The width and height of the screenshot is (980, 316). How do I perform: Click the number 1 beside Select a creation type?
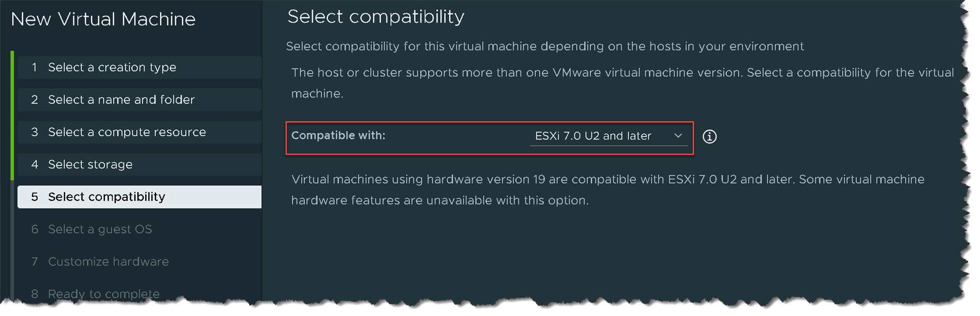34,67
